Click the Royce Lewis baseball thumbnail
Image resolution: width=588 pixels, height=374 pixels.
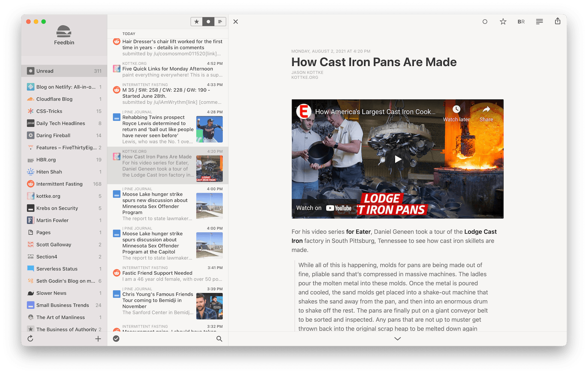[210, 129]
